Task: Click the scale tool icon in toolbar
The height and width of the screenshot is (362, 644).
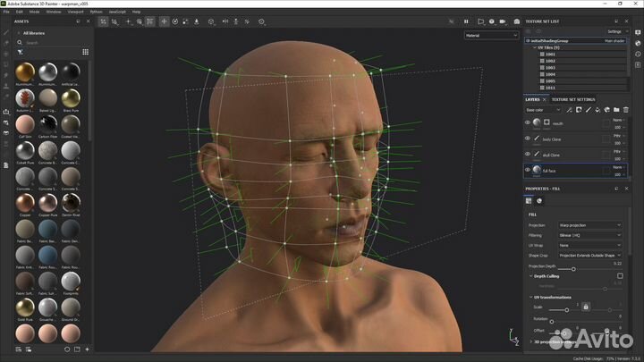Action: click(x=186, y=21)
